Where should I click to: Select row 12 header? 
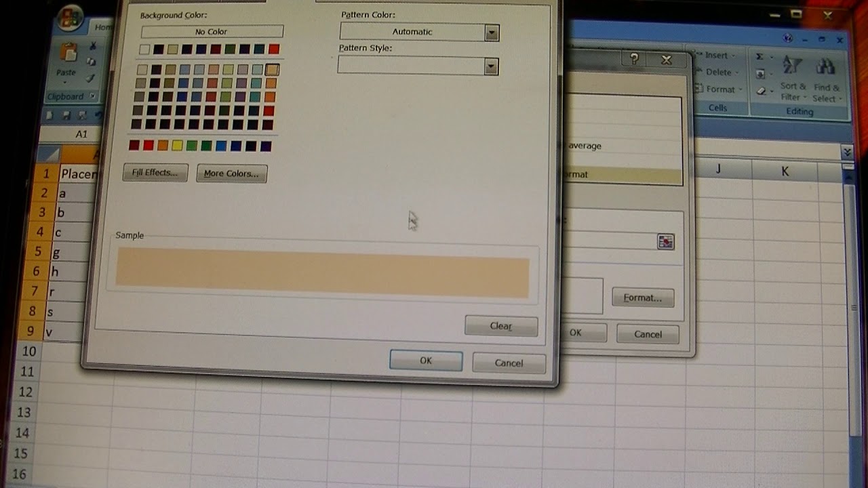[25, 392]
